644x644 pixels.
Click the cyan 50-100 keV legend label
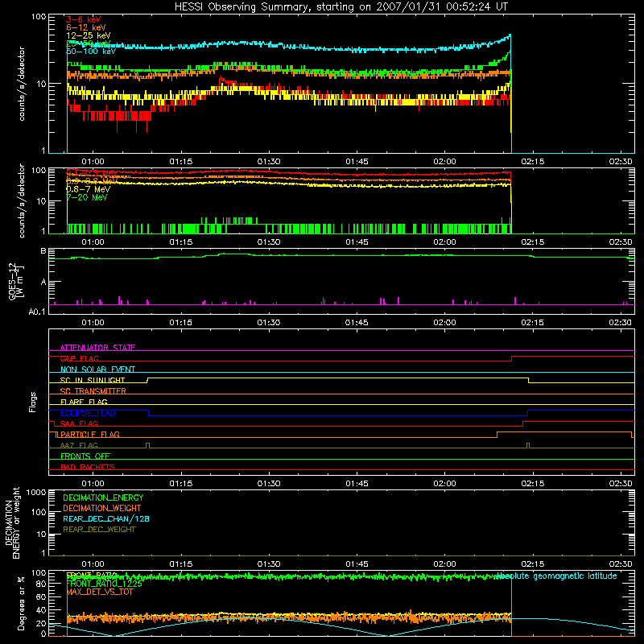[91, 52]
